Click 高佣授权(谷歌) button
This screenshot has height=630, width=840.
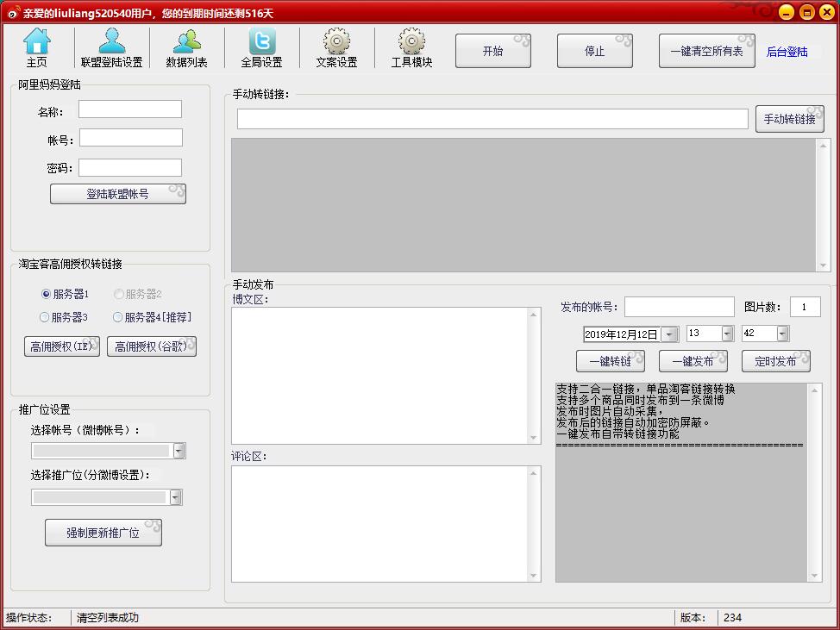tap(152, 346)
